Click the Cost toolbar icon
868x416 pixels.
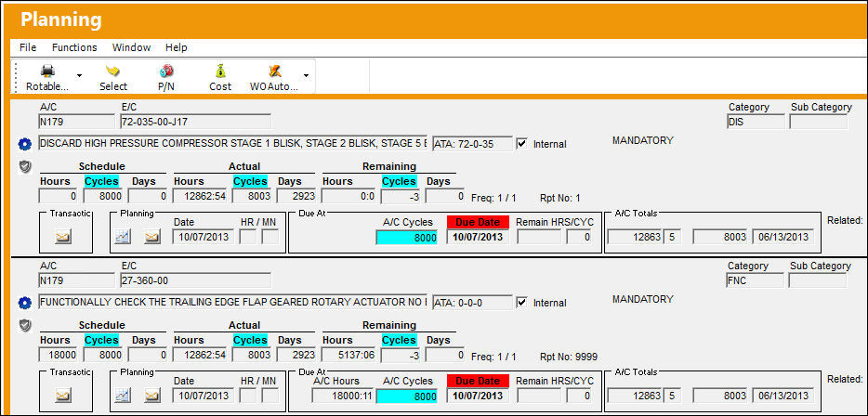(220, 71)
